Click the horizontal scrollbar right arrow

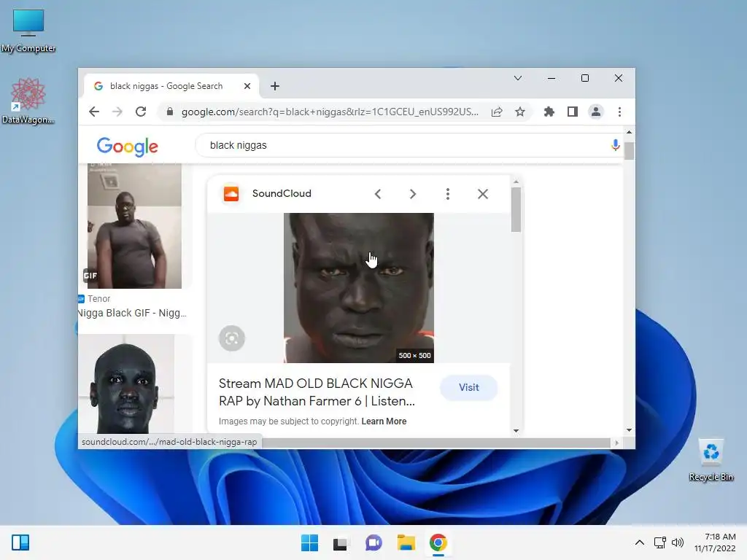point(616,443)
